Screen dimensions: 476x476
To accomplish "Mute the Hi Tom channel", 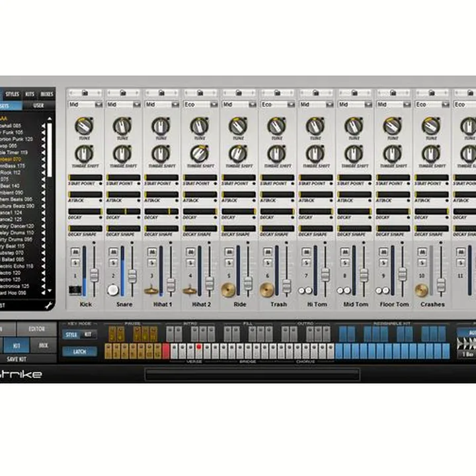I will [x=306, y=252].
